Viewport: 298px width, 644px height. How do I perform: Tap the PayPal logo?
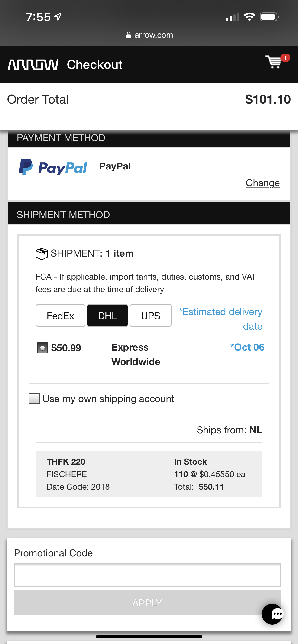click(x=53, y=167)
